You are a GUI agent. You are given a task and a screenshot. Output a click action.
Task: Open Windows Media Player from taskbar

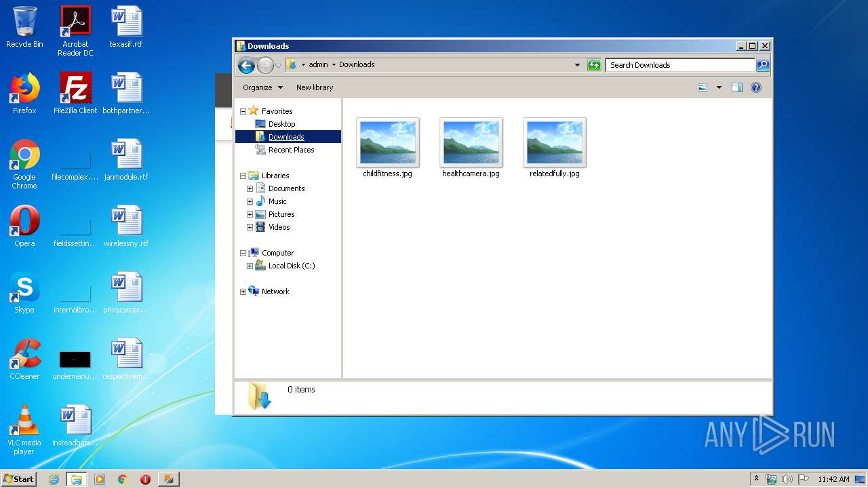[100, 479]
